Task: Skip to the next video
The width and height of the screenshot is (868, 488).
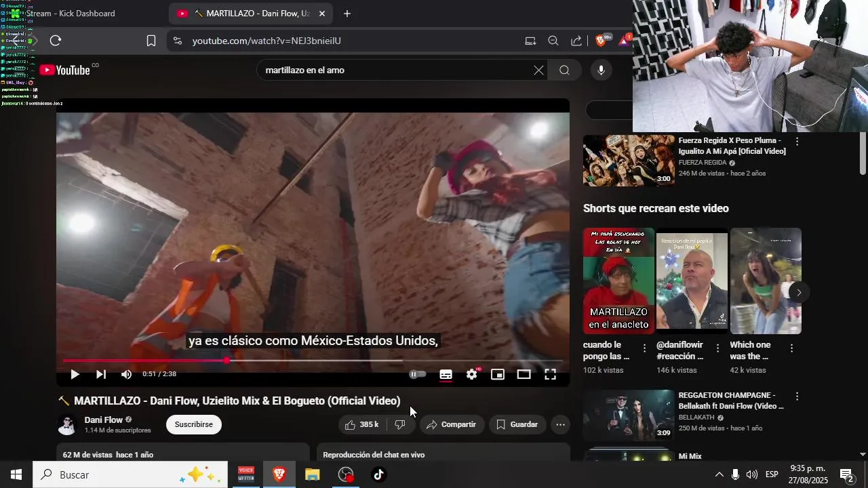Action: 100,374
